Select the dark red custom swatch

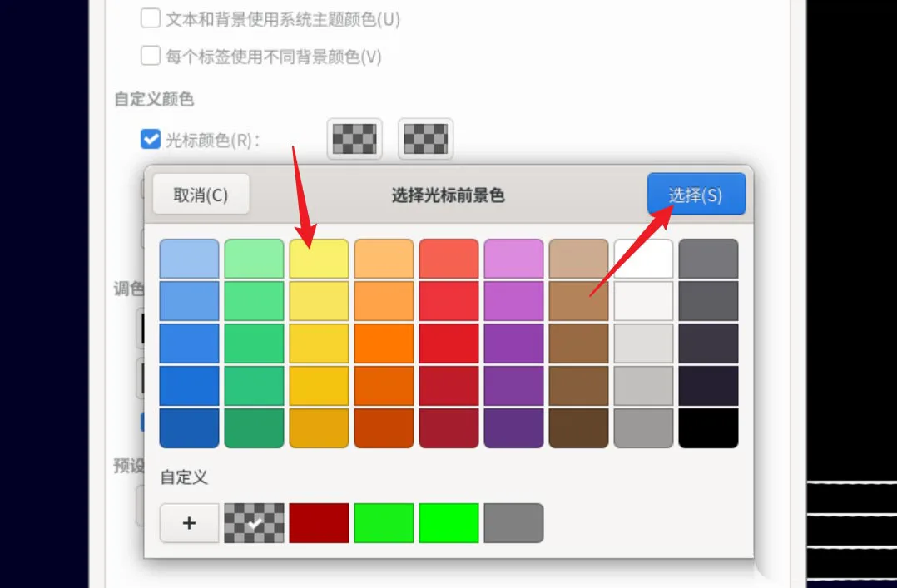coord(319,523)
